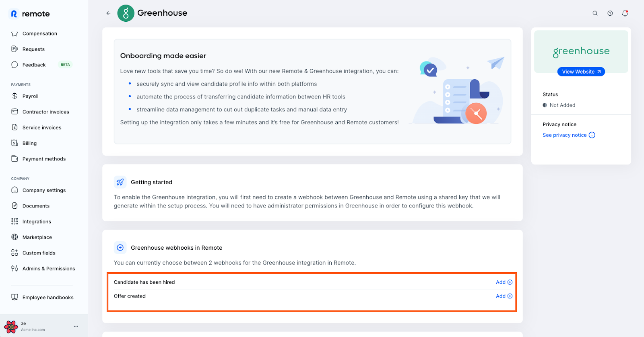Click the Service invoices icon

pyautogui.click(x=14, y=127)
